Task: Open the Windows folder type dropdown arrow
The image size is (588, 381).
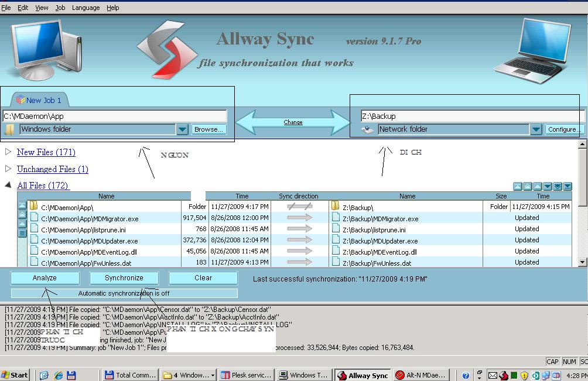Action: (182, 129)
